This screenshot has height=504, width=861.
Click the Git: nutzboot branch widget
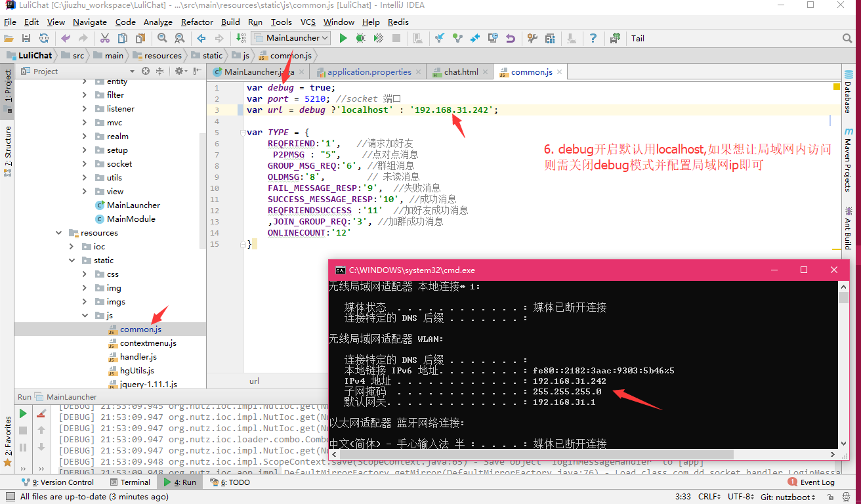[787, 497]
